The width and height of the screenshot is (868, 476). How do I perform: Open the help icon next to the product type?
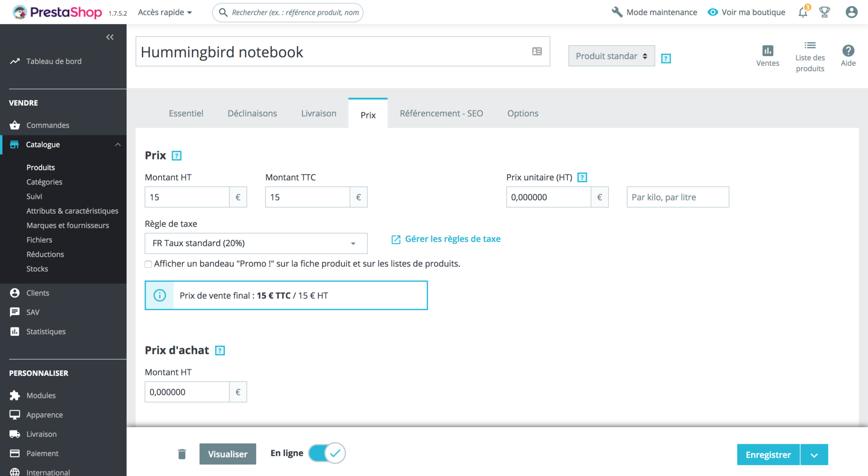point(666,58)
